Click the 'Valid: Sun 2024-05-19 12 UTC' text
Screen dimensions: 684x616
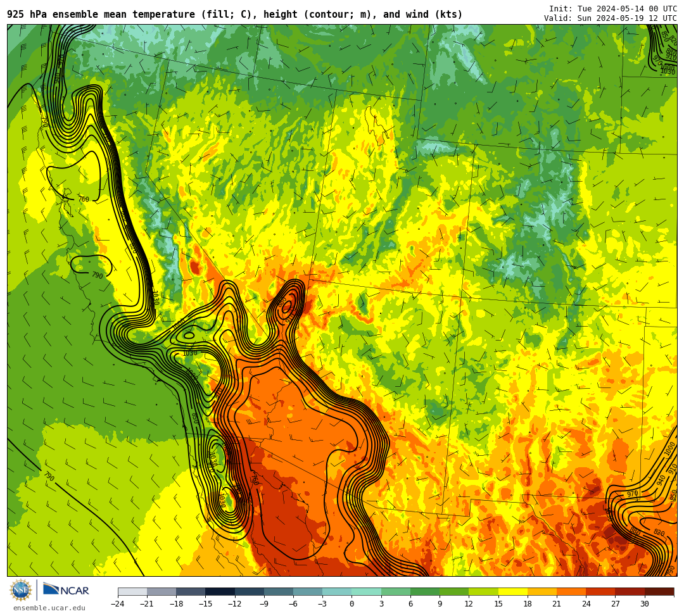611,18
